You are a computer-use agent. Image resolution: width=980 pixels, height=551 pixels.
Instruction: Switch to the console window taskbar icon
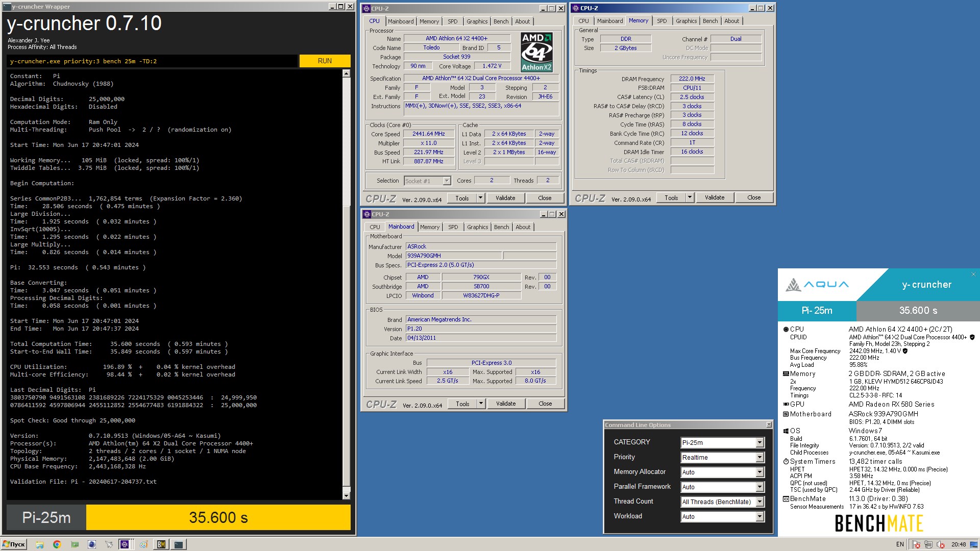[179, 544]
